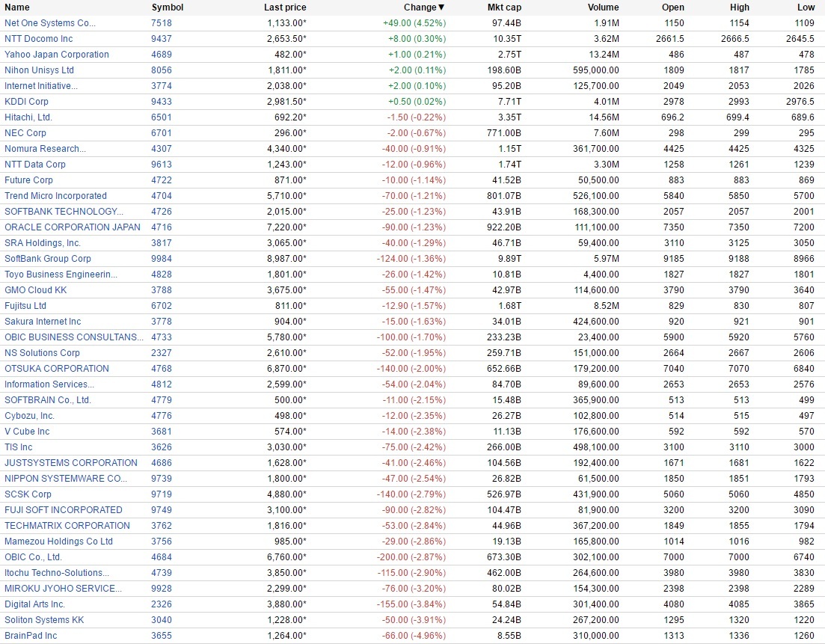This screenshot has width=825, height=644.
Task: Sort by the Open column header
Action: coord(673,7)
